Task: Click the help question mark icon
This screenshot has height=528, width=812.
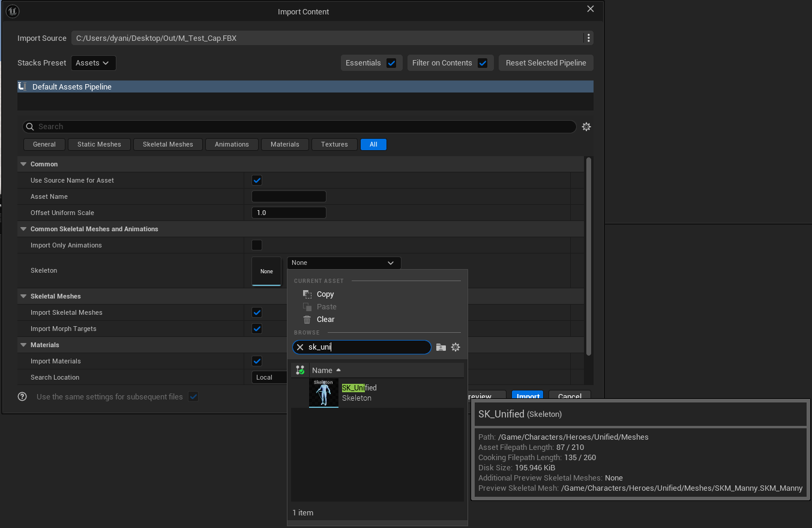Action: [22, 396]
